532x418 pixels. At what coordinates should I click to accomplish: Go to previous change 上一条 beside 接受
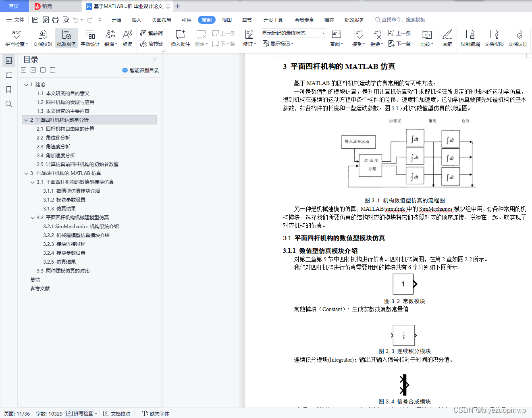point(399,33)
